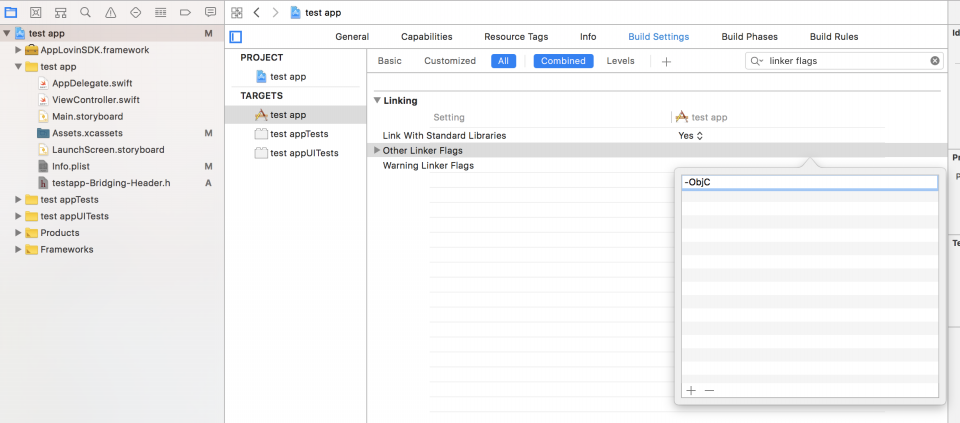Change Link With Standard Libraries Yes dropdown
The width and height of the screenshot is (960, 423).
point(690,135)
